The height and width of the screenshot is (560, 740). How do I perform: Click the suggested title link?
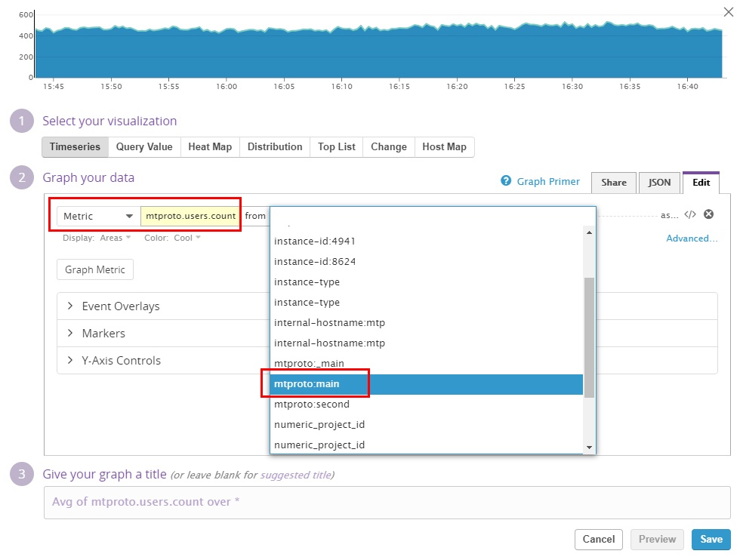tap(295, 475)
